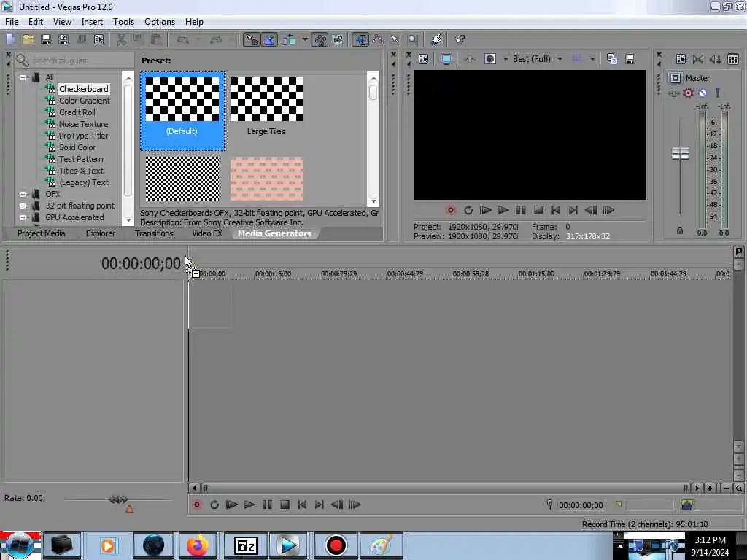Click the Save project icon in main toolbar
747x560 pixels.
tap(46, 39)
